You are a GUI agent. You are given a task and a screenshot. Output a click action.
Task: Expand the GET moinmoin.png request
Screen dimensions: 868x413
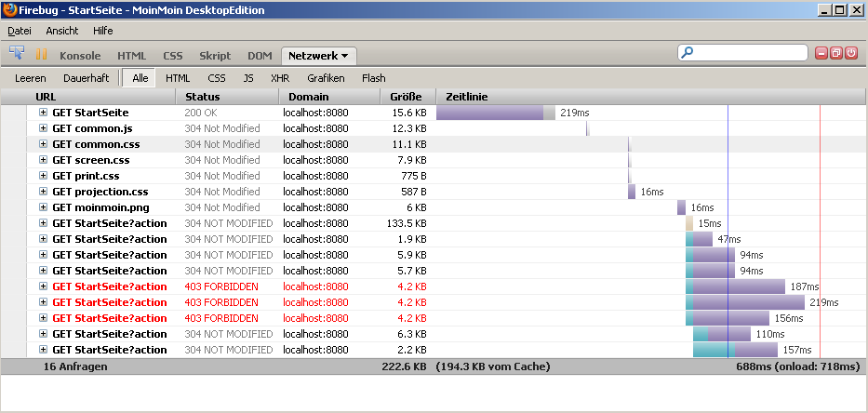44,207
